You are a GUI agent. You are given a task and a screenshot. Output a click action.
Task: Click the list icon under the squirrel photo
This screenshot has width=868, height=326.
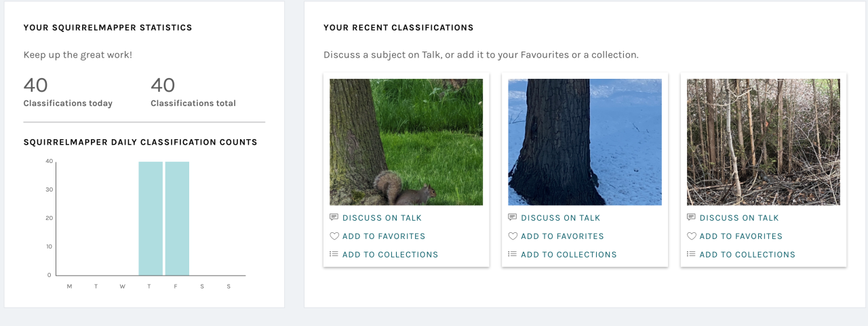(334, 254)
